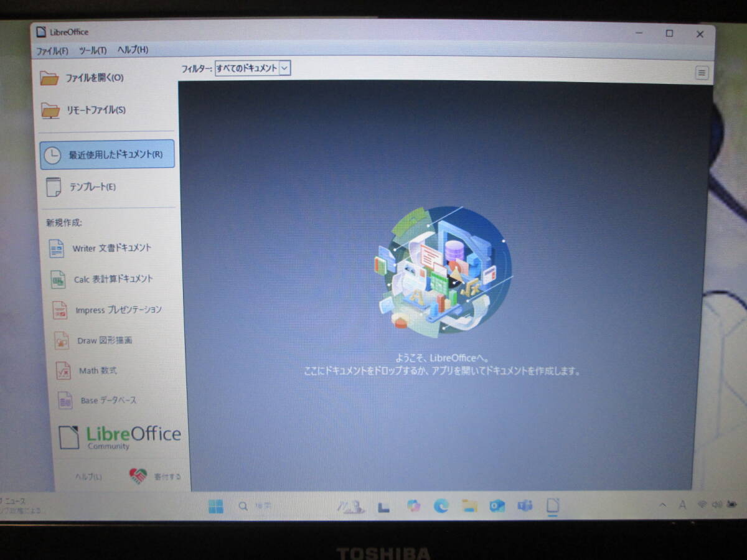Open the hamburger actions menu
This screenshot has height=560, width=747.
pyautogui.click(x=702, y=73)
